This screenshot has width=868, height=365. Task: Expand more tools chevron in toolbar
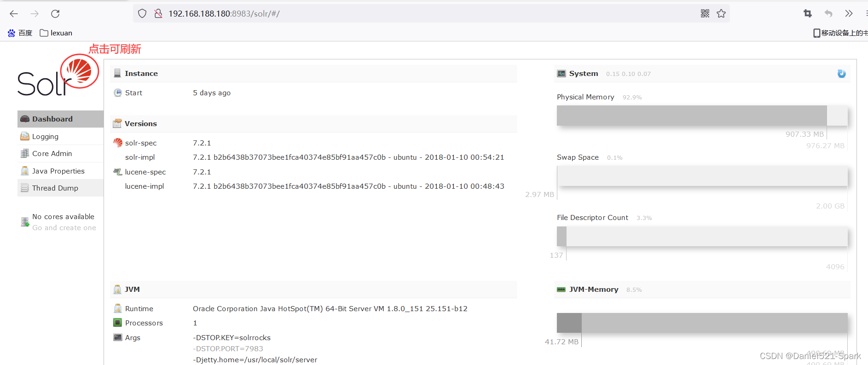pos(849,14)
